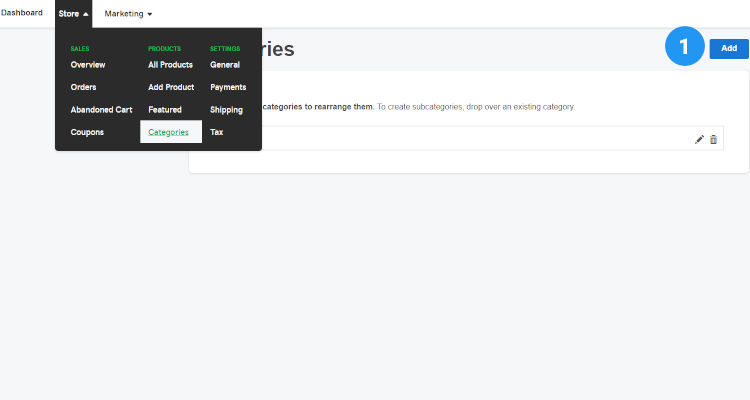Collapse the Store dropdown menu
Screen dimensions: 750x400
click(x=74, y=14)
